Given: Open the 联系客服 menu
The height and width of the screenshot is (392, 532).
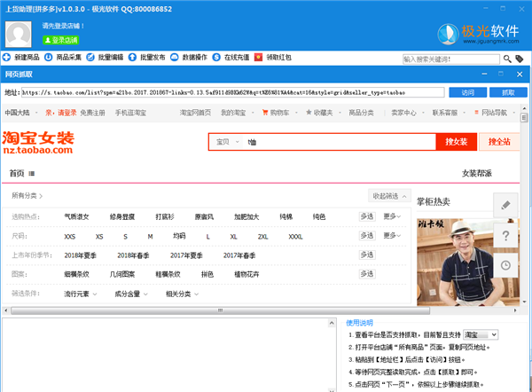Looking at the screenshot, I should click(x=449, y=113).
